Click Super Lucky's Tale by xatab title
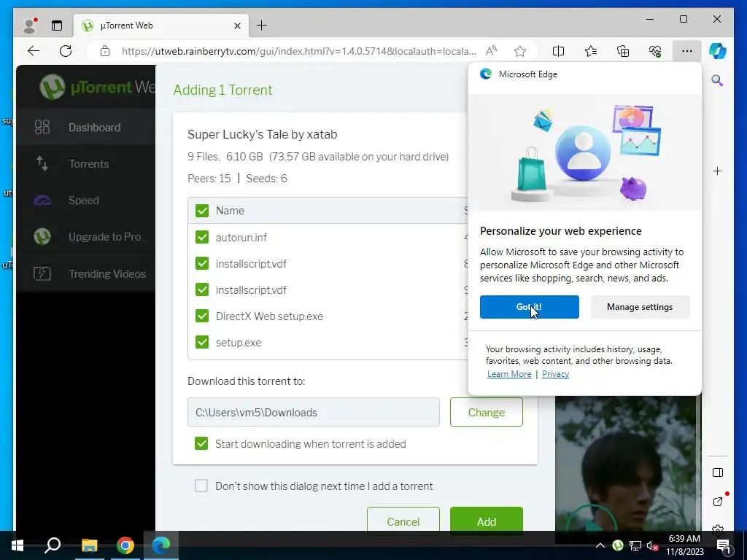747x560 pixels. click(x=262, y=134)
